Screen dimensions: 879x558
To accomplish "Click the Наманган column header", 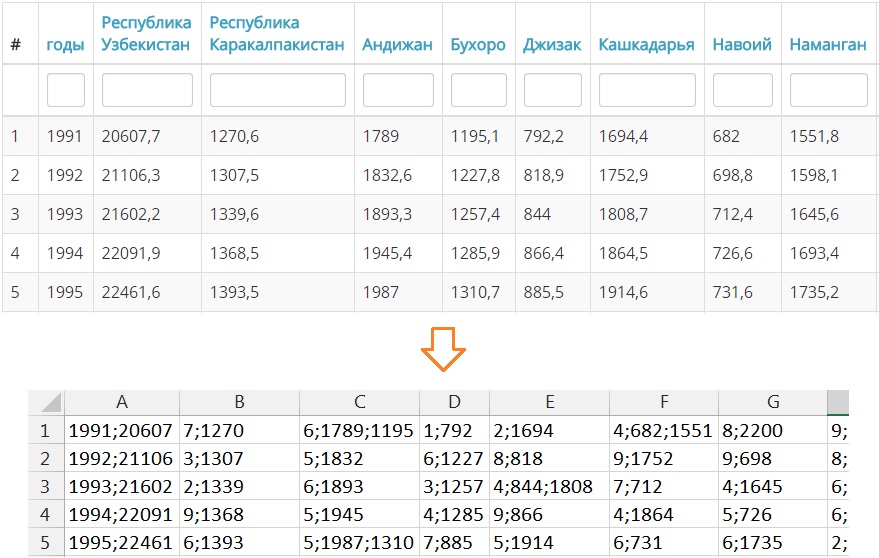I will 828,44.
